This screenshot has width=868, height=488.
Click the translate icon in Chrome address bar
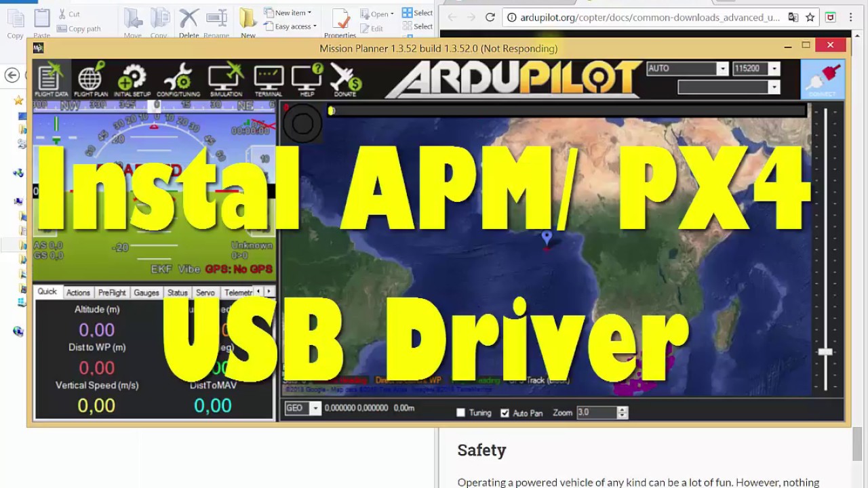click(793, 17)
